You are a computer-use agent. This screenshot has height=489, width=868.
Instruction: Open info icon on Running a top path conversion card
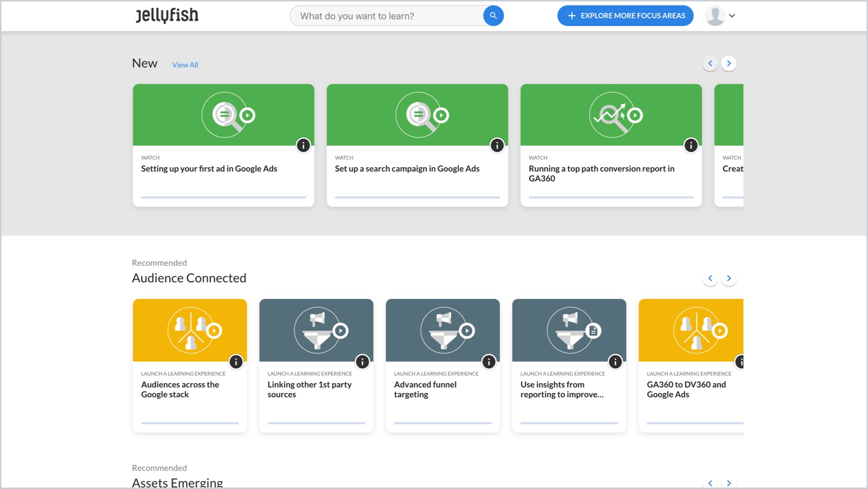pyautogui.click(x=691, y=145)
